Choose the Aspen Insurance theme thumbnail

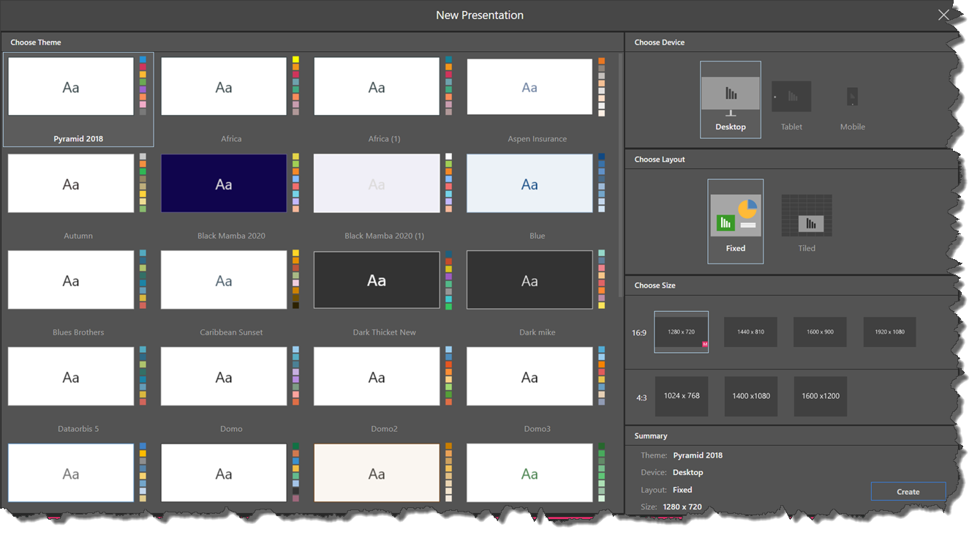coord(529,87)
